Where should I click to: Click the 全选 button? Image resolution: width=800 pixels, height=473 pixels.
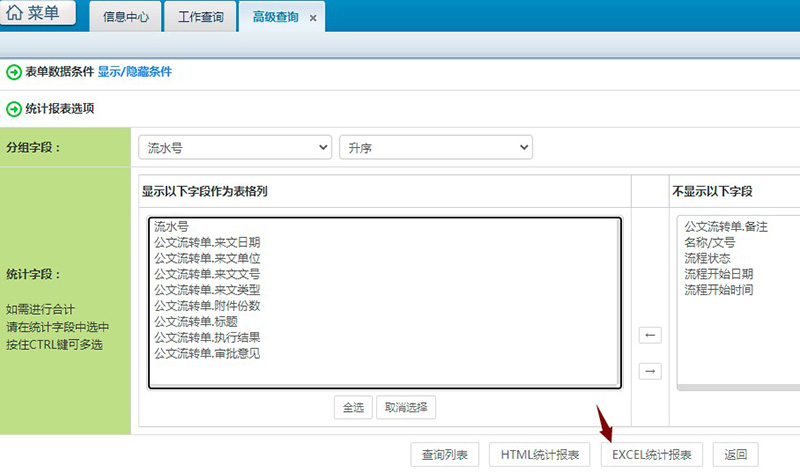click(x=353, y=407)
